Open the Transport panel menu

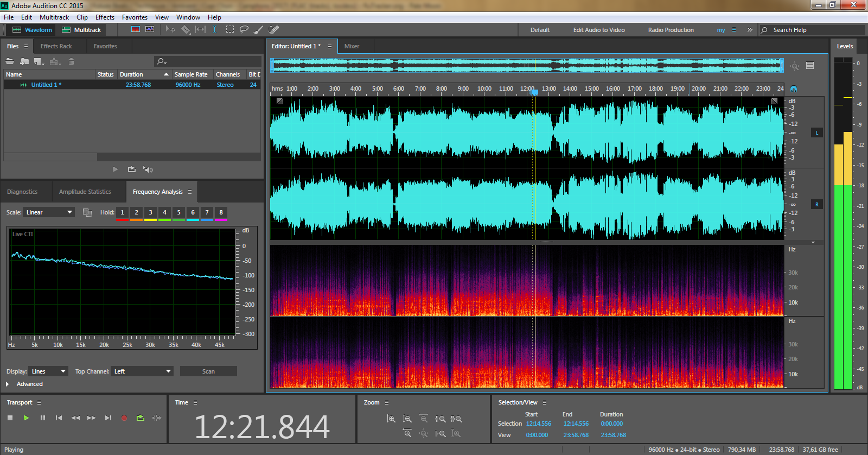[39, 402]
